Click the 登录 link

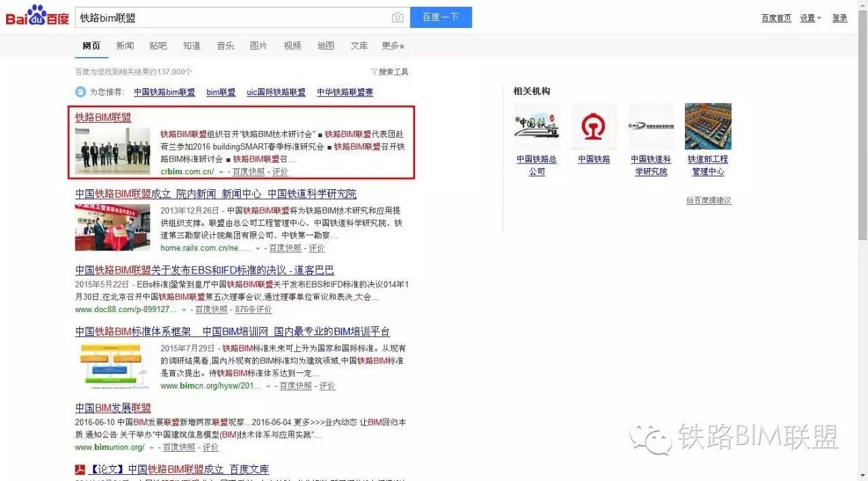coord(840,18)
